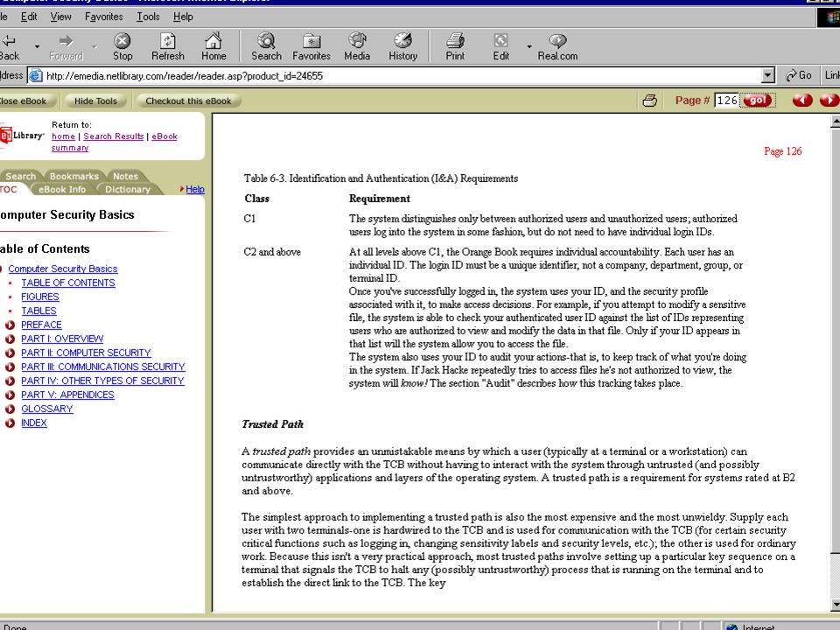
Task: Open the Forward button history dropdown
Action: coord(94,46)
